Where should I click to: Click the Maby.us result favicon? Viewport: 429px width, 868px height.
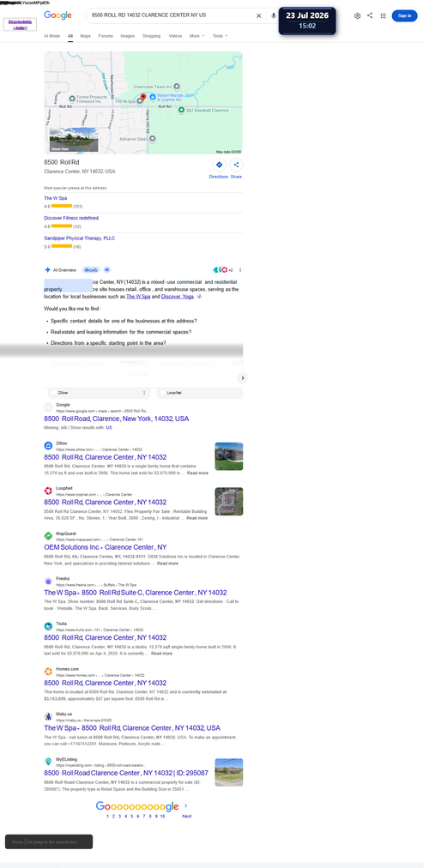point(48,716)
